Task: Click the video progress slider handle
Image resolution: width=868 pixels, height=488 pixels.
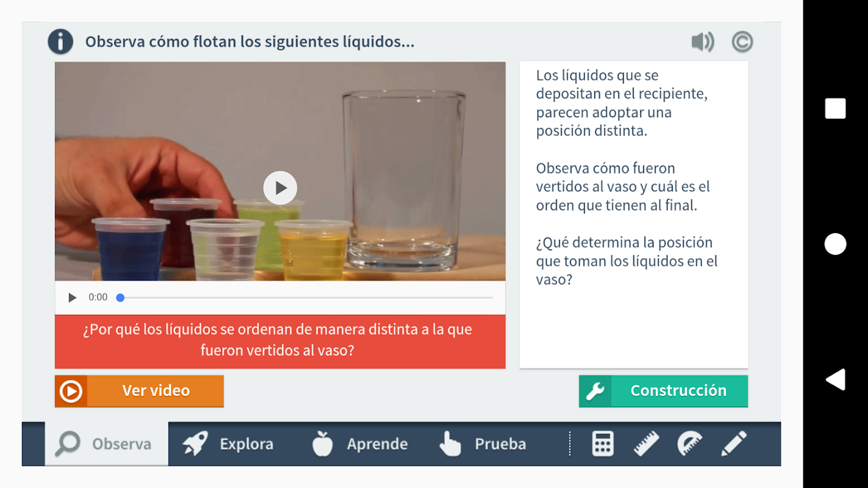Action: (120, 298)
